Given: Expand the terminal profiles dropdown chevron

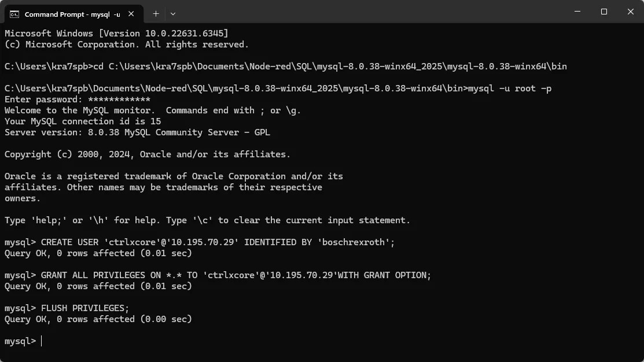Looking at the screenshot, I should 173,13.
